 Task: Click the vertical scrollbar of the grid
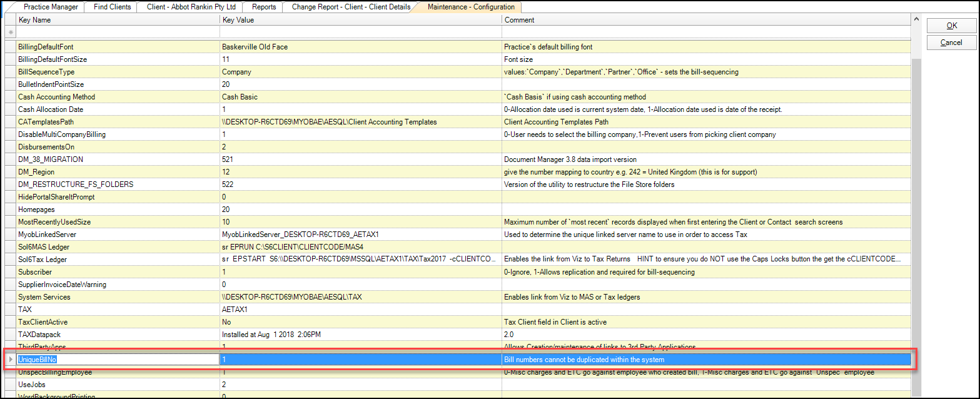(x=916, y=188)
